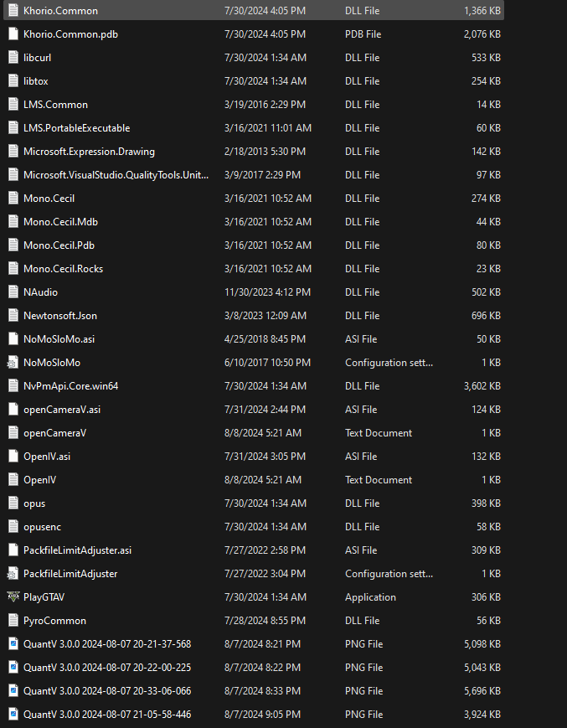Select QuantV 3.0.0 2024-08-07 20-33-06-066 file
The image size is (567, 728).
point(107,690)
